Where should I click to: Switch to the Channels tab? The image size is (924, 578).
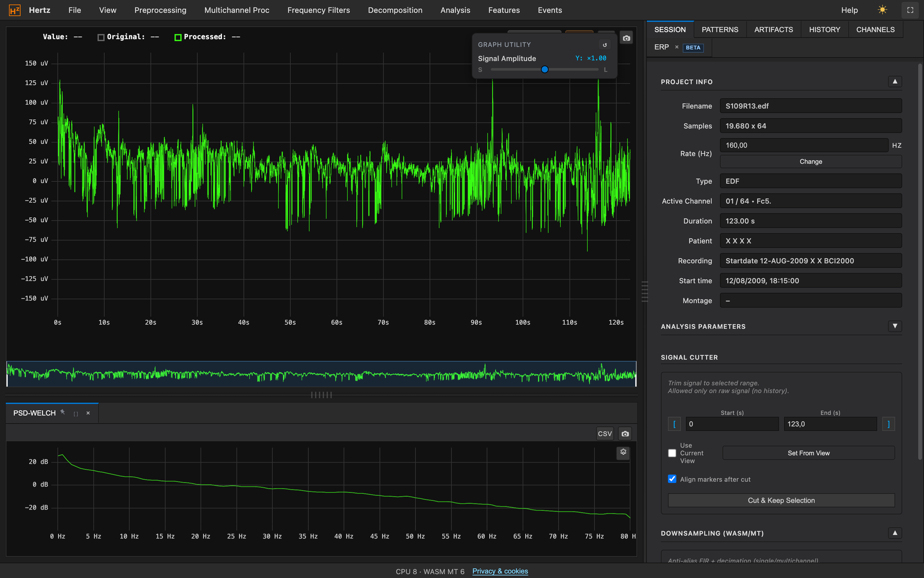click(875, 30)
